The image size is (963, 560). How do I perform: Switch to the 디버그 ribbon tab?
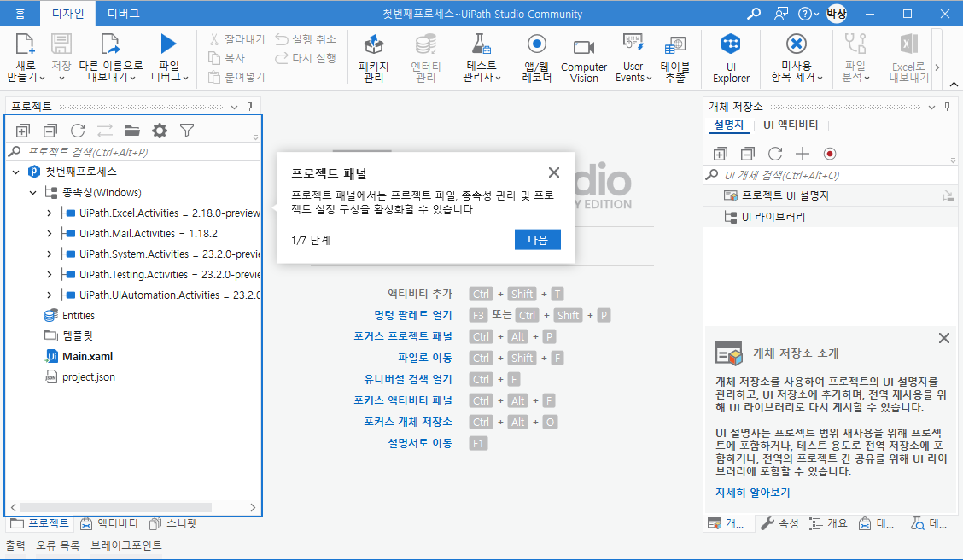click(124, 14)
